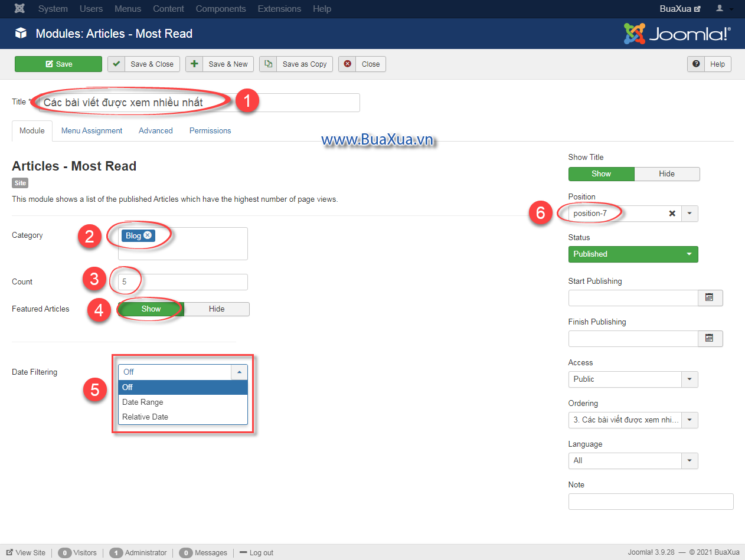This screenshot has height=560, width=745.
Task: Open the Components menu
Action: 221,9
